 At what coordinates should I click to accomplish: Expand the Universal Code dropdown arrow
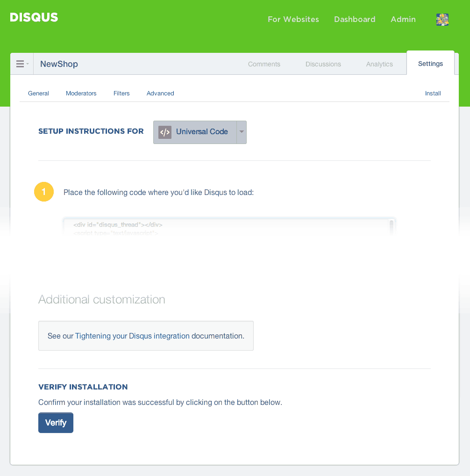[242, 132]
